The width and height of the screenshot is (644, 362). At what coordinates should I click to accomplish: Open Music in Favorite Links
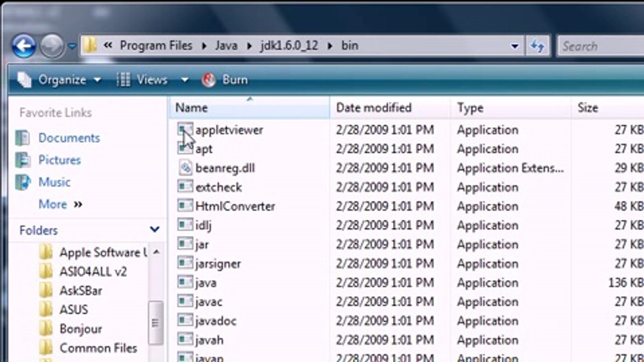click(x=54, y=182)
